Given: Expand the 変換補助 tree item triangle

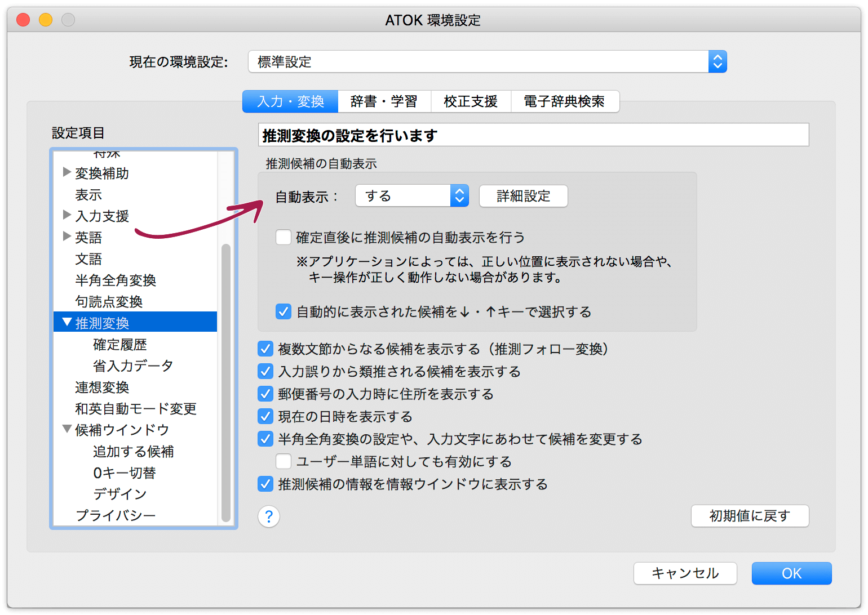Looking at the screenshot, I should 67,172.
